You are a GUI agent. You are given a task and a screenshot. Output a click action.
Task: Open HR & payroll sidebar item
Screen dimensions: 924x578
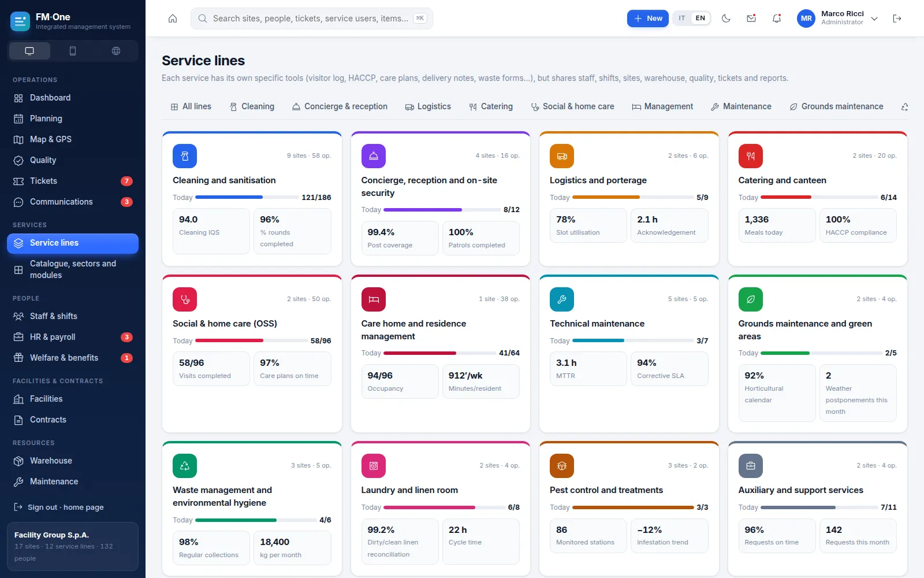click(x=73, y=337)
